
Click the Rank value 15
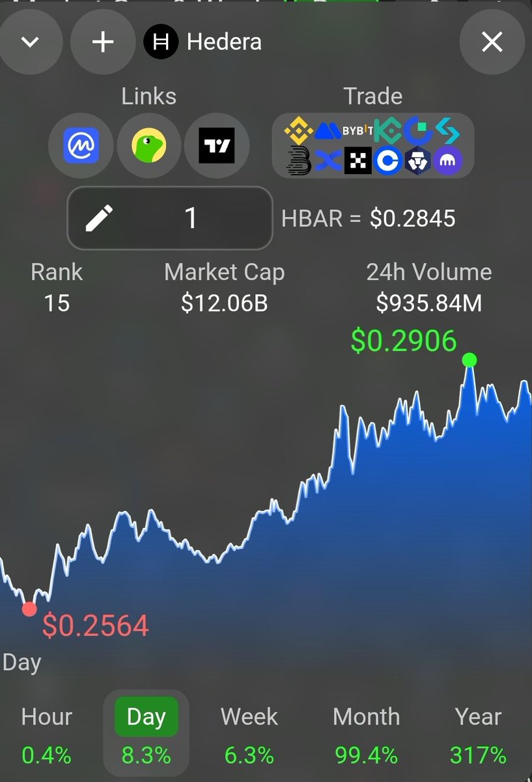(x=57, y=303)
